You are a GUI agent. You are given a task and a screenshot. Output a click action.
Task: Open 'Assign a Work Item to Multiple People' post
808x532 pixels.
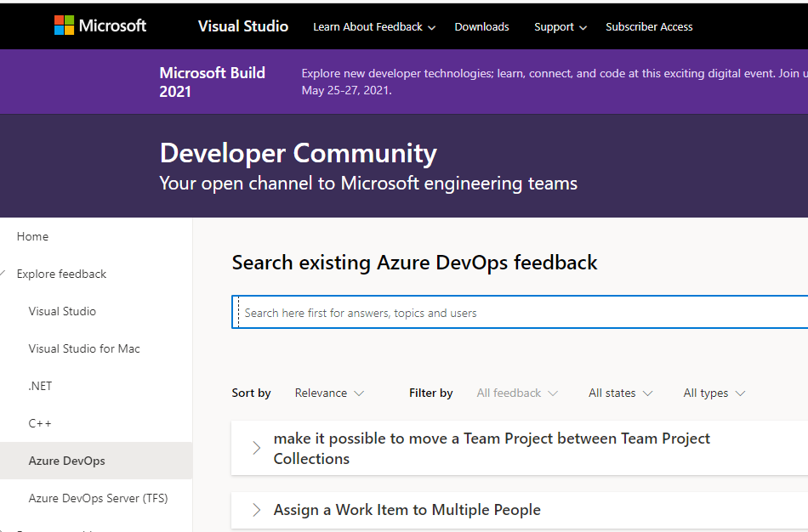coord(407,510)
